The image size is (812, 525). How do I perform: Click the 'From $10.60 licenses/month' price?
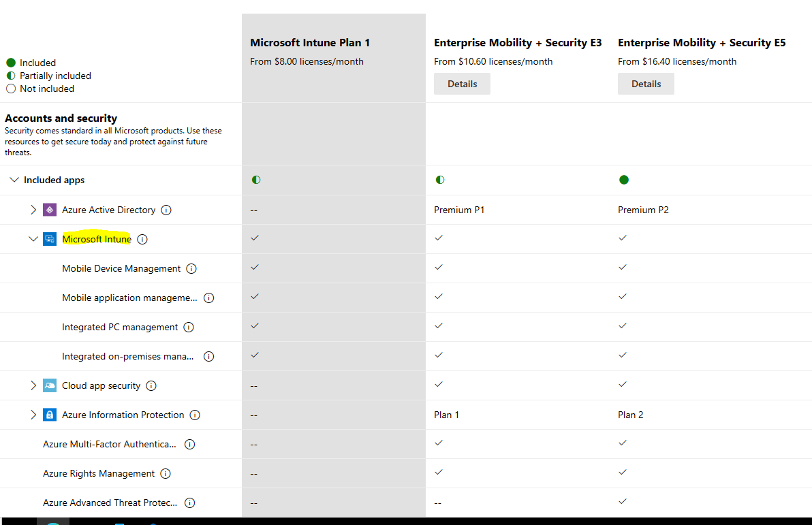pos(493,61)
